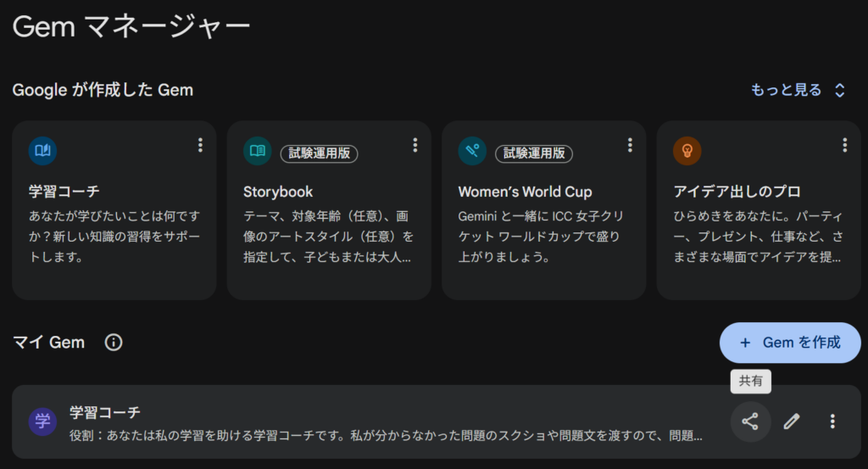Open more options on Google's 学習コーチ card
The width and height of the screenshot is (868, 469).
[x=200, y=145]
